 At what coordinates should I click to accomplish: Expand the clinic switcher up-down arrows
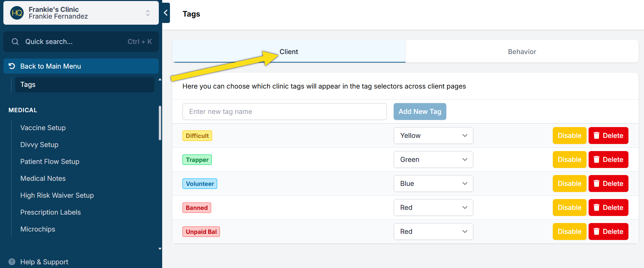[x=148, y=13]
